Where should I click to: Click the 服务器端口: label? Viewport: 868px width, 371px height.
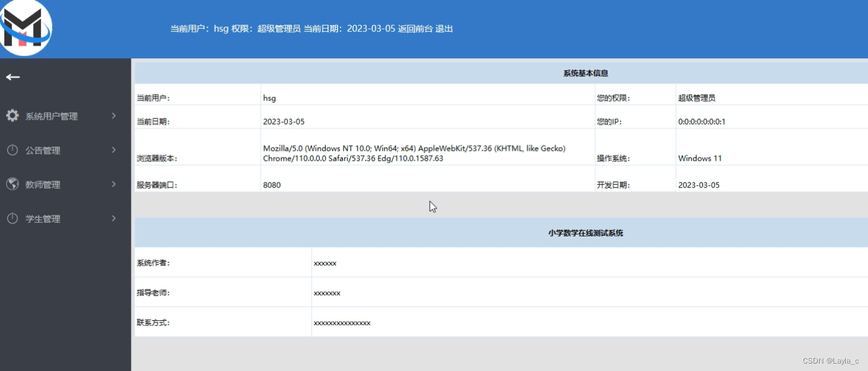(x=157, y=185)
